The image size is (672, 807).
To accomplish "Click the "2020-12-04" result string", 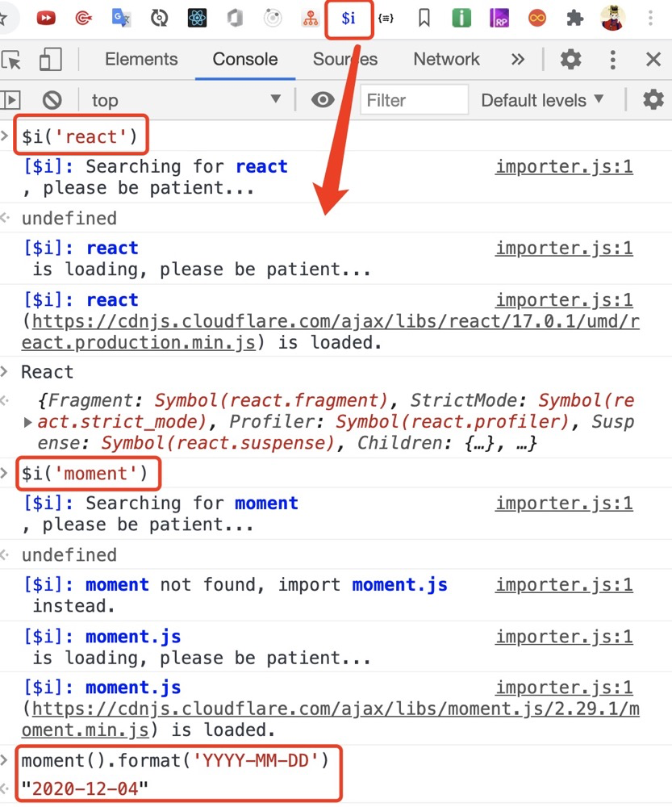I will [85, 788].
